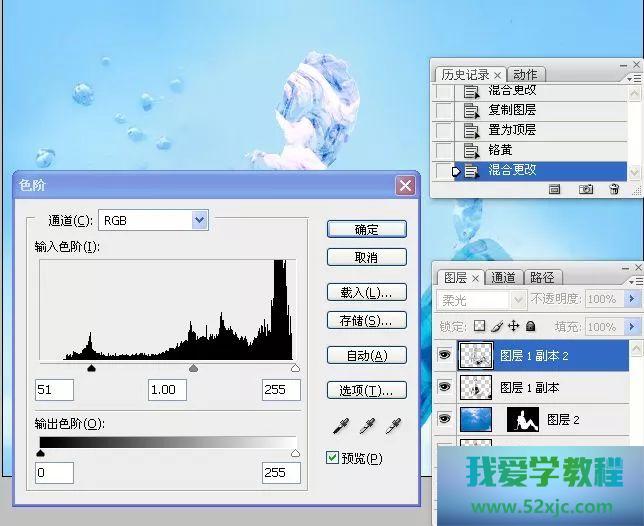Toggle the 预览 (Preview) checkbox
The image size is (644, 526).
tap(333, 458)
